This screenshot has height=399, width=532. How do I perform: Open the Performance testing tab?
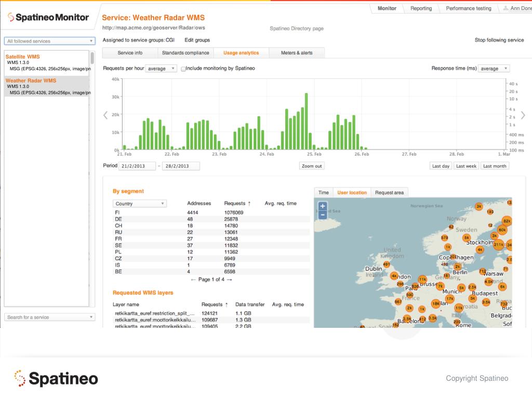[x=469, y=8]
